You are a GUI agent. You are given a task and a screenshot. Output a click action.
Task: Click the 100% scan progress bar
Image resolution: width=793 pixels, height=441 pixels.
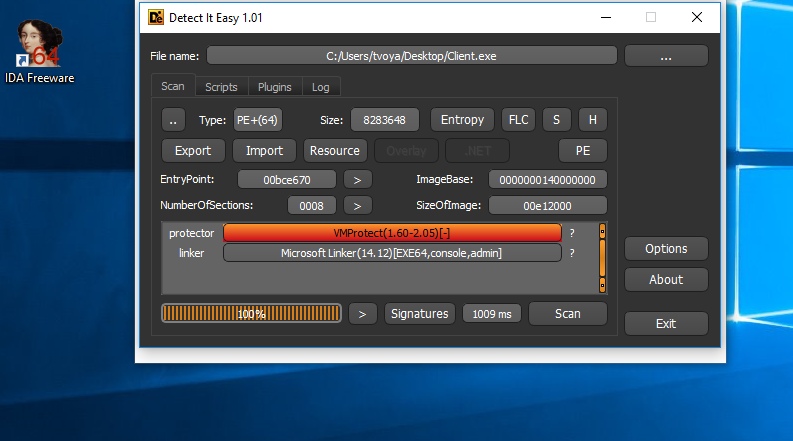click(x=251, y=314)
